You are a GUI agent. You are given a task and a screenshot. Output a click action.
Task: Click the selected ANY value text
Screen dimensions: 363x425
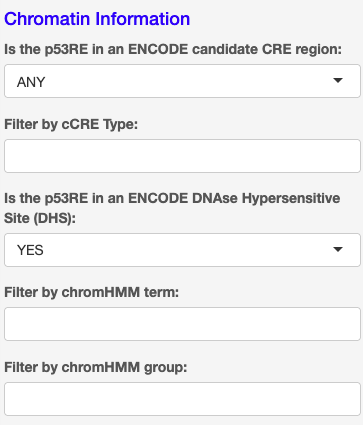coord(31,82)
